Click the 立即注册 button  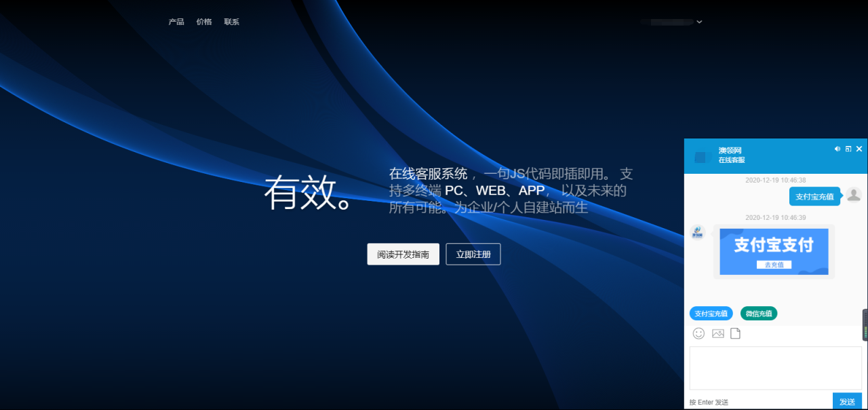coord(473,254)
